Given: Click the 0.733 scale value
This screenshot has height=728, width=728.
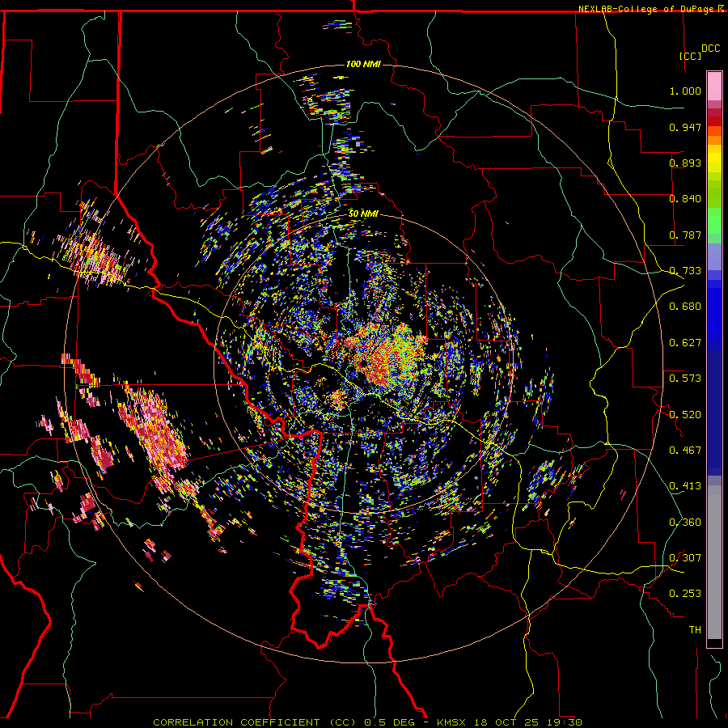Looking at the screenshot, I should click(685, 271).
